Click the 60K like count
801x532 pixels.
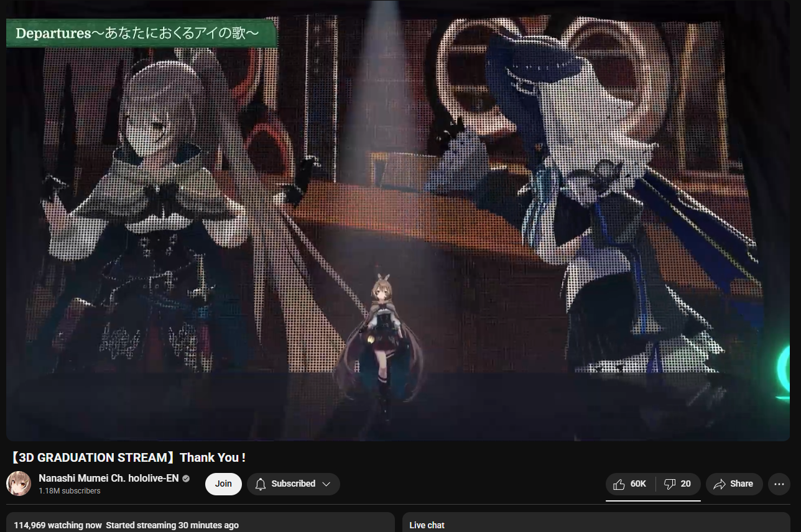click(638, 484)
